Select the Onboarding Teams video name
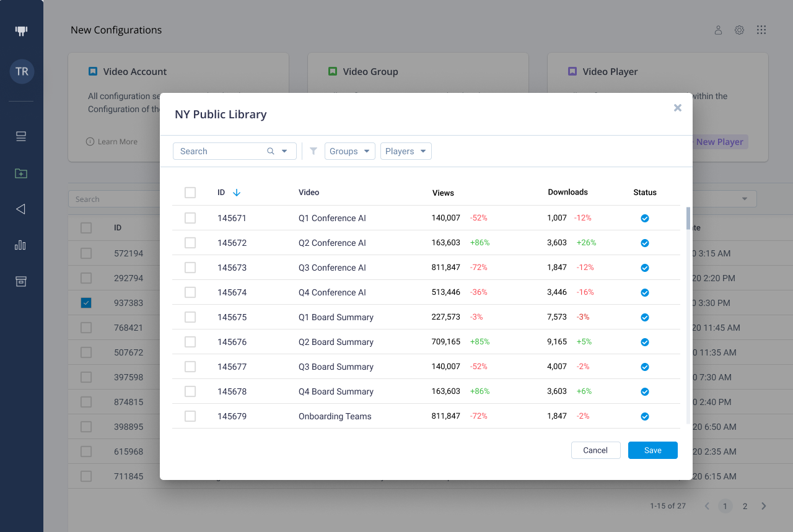Screen dimensions: 793x532 [335, 416]
